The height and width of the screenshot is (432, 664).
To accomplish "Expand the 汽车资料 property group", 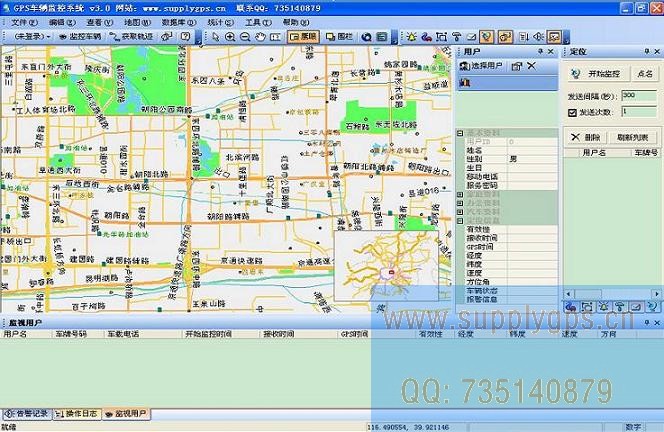I will [460, 212].
